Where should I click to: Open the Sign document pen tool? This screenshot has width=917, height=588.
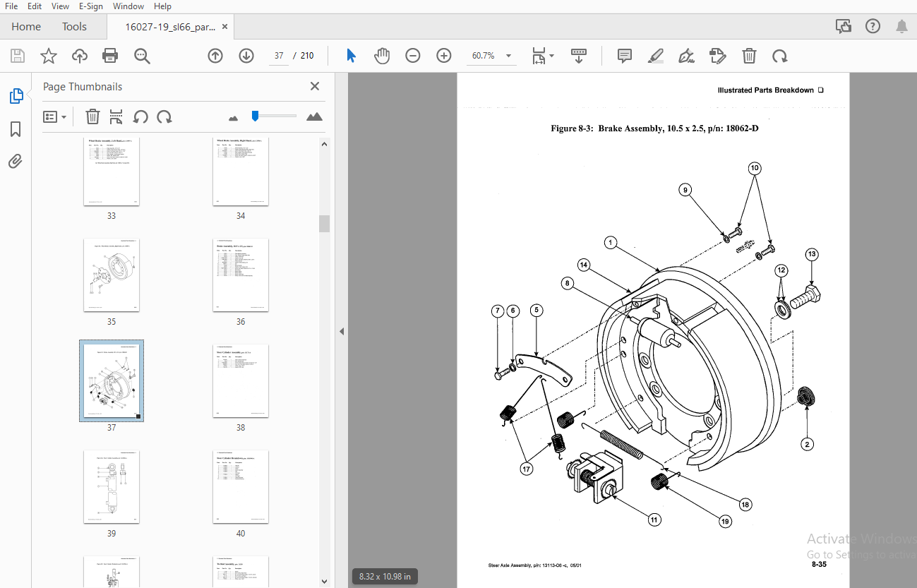[686, 56]
